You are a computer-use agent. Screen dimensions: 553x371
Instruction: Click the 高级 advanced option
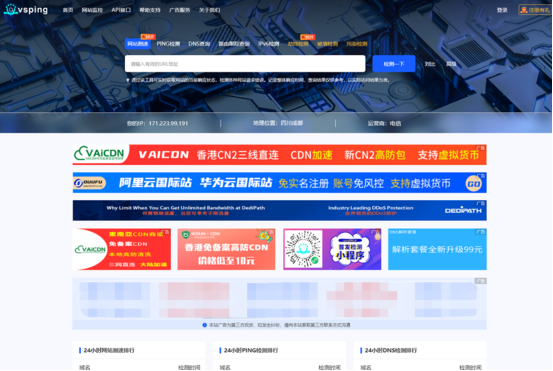tap(451, 64)
